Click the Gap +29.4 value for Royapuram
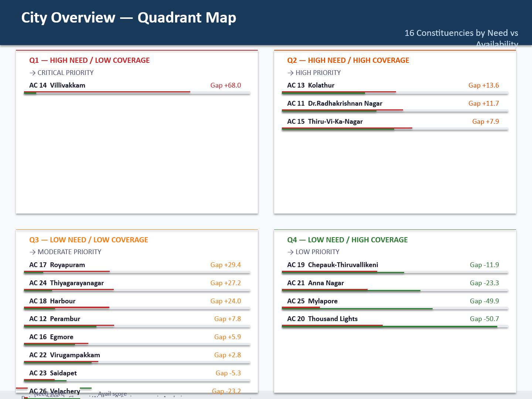 click(x=225, y=265)
